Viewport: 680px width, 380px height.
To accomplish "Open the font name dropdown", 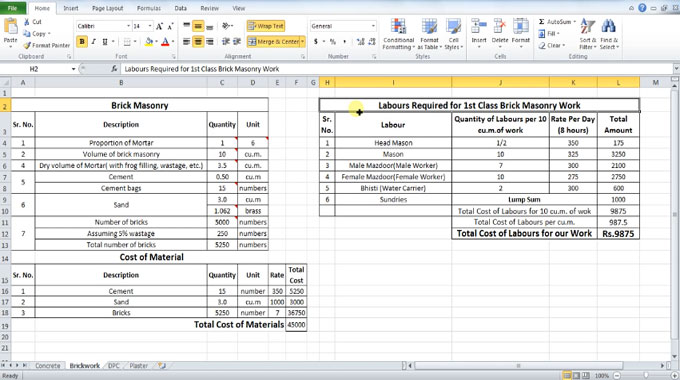I will [128, 26].
